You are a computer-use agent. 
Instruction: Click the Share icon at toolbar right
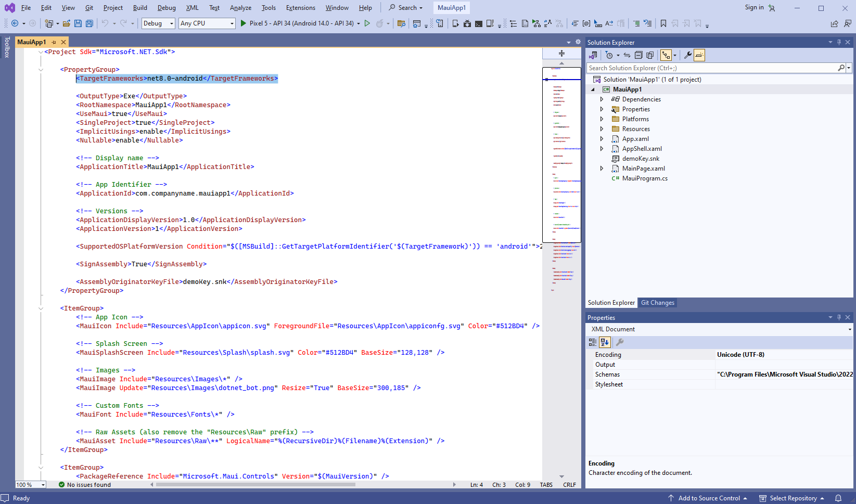click(835, 23)
